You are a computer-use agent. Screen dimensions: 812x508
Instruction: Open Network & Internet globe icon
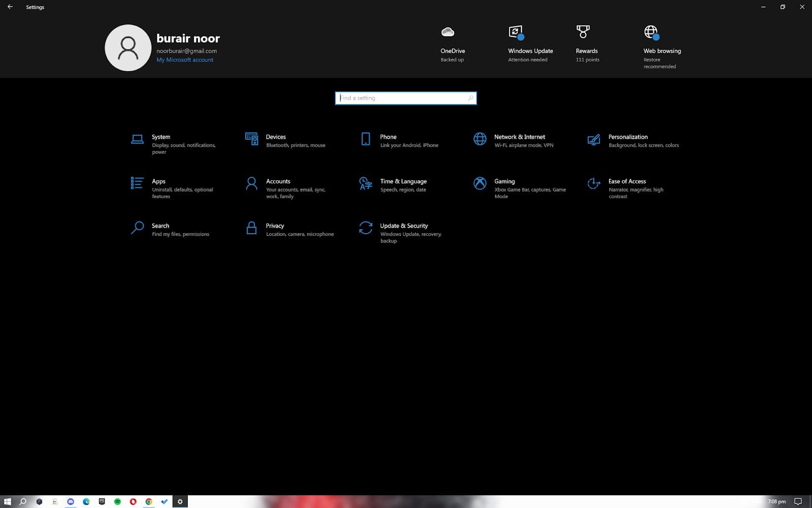click(480, 139)
